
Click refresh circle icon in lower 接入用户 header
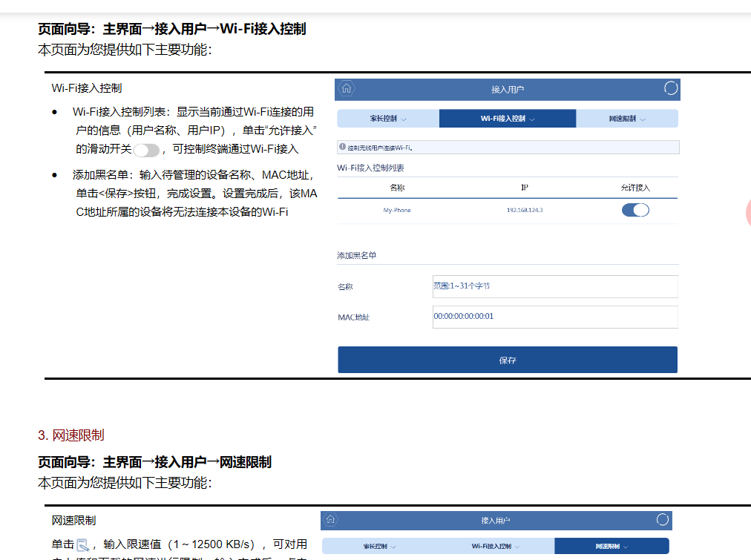(x=663, y=520)
